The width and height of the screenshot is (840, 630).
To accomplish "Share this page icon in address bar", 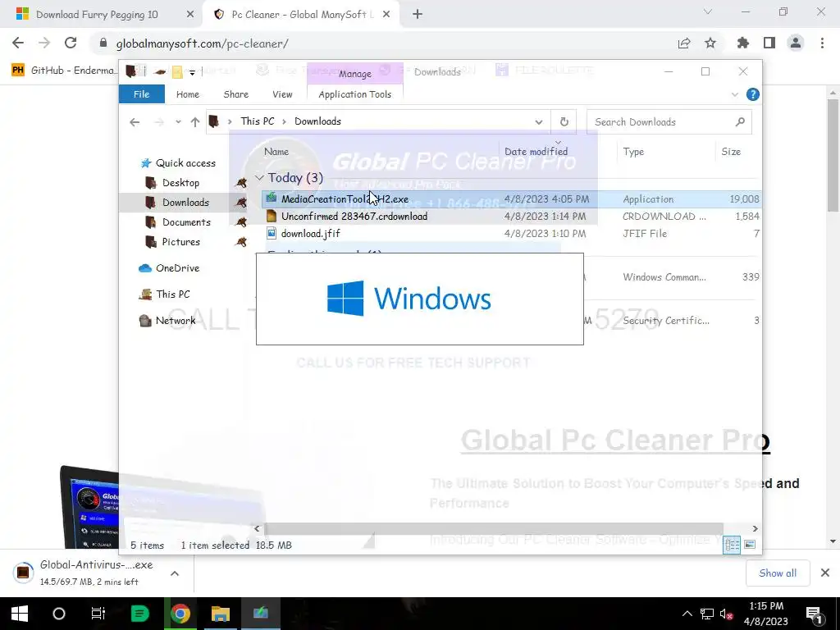I will [x=684, y=43].
